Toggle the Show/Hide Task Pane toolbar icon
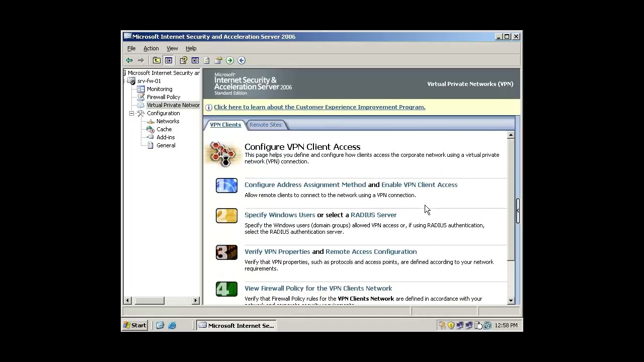This screenshot has height=362, width=644. pyautogui.click(x=195, y=60)
